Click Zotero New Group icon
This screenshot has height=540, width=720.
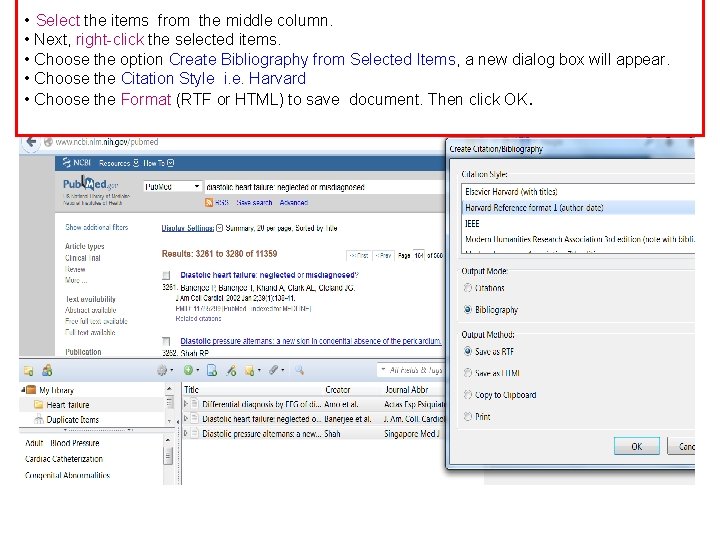pos(47,370)
